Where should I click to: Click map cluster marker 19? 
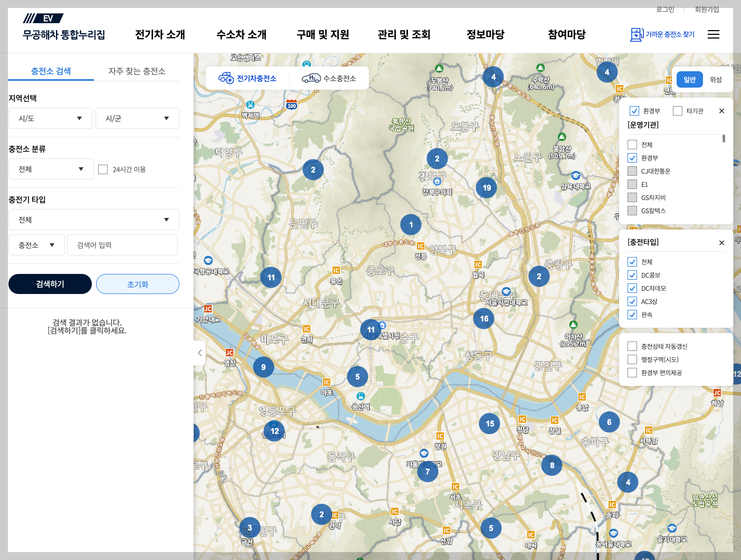[x=487, y=187]
